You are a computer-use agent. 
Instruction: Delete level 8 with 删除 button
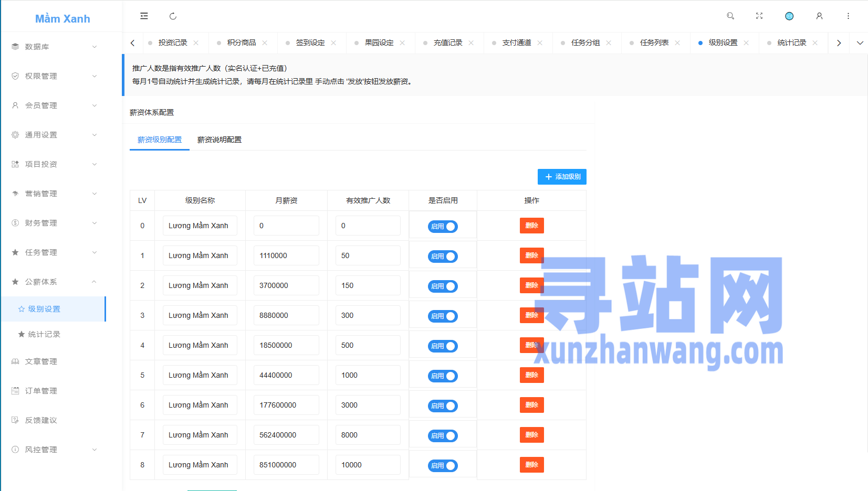532,465
